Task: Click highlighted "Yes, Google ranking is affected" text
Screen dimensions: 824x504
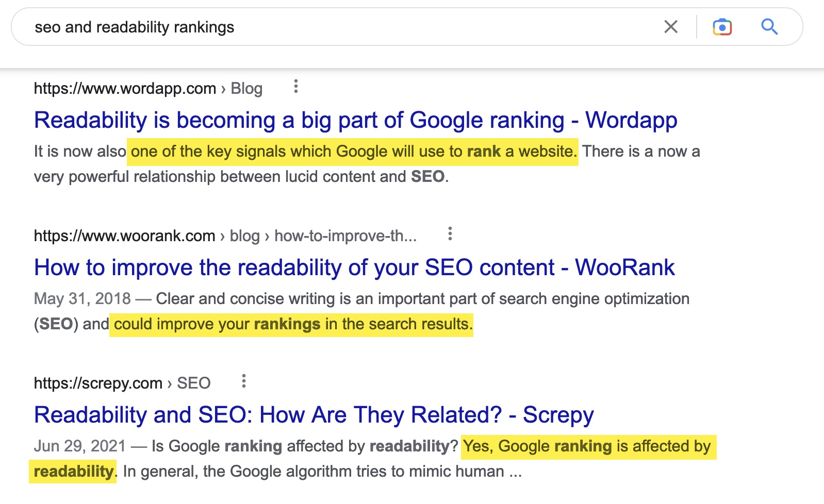Action: click(x=587, y=446)
